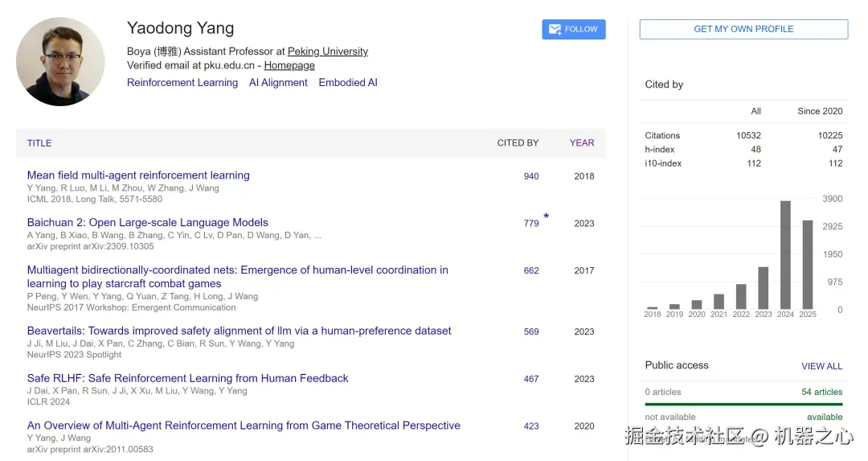Select the Embodied AI interest tag
The image size is (868, 461).
tap(348, 83)
